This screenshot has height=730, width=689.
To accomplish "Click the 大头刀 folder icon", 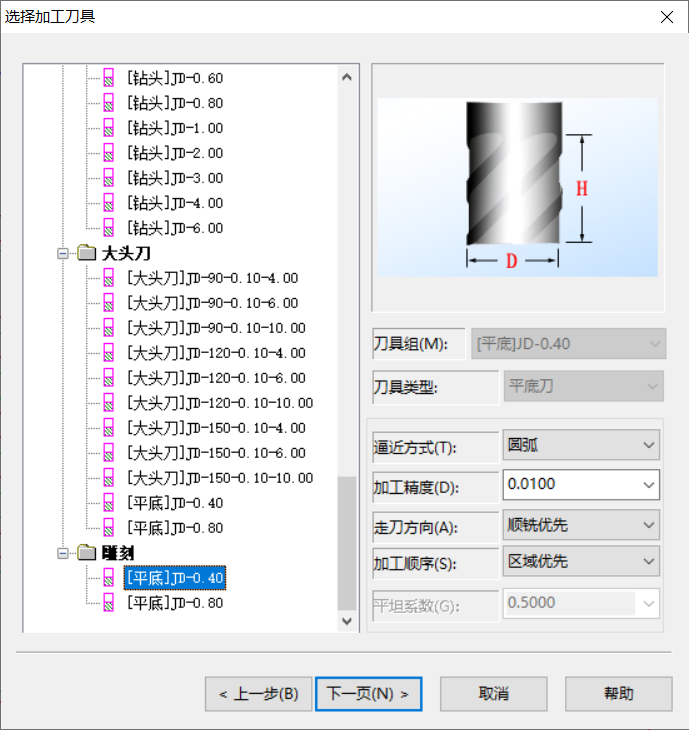I will click(x=86, y=253).
